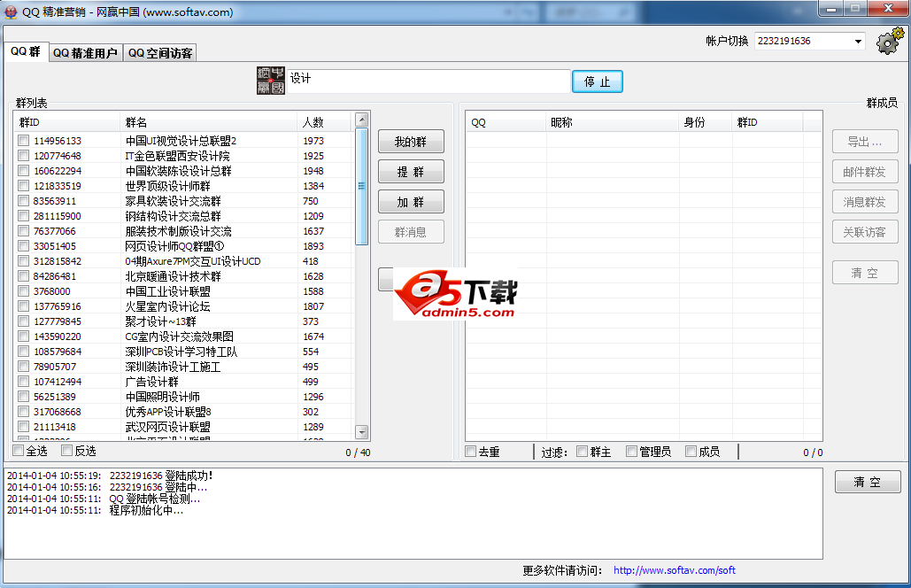Screen dimensions: 911x588
Task: Click the 加群 button
Action: tap(411, 202)
